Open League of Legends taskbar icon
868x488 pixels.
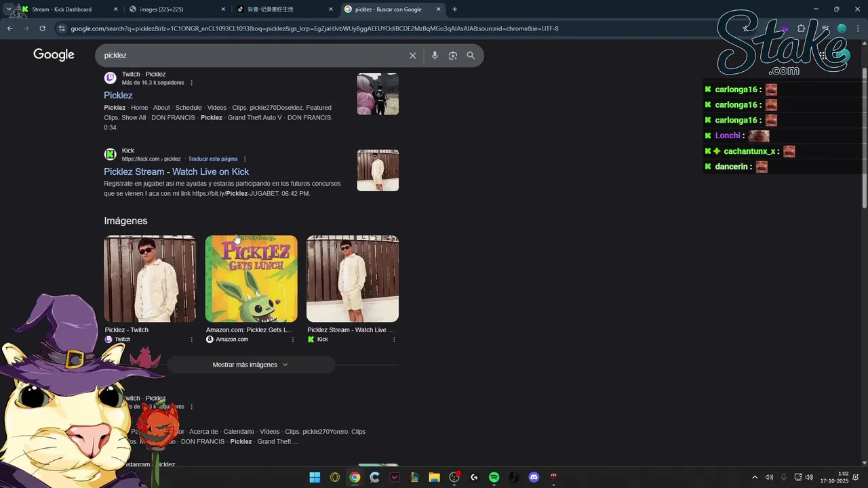(414, 477)
